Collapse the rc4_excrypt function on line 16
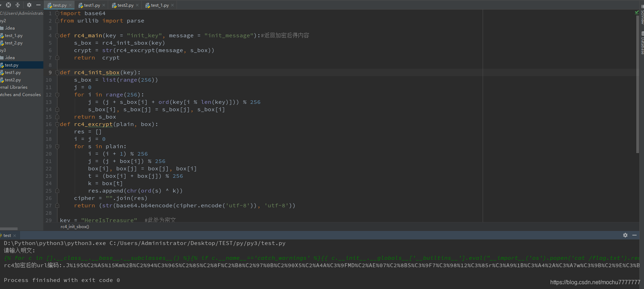The height and width of the screenshot is (289, 644). click(x=57, y=124)
